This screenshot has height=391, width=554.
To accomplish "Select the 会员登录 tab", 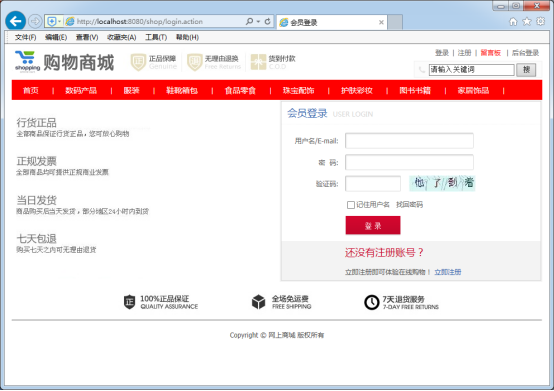I will (x=331, y=22).
